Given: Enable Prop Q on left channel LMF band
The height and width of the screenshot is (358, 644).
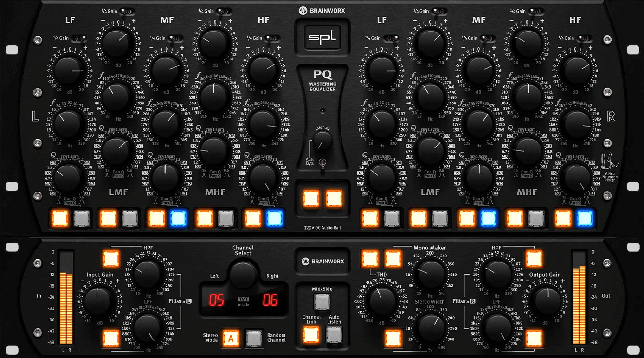Looking at the screenshot, I should [129, 218].
